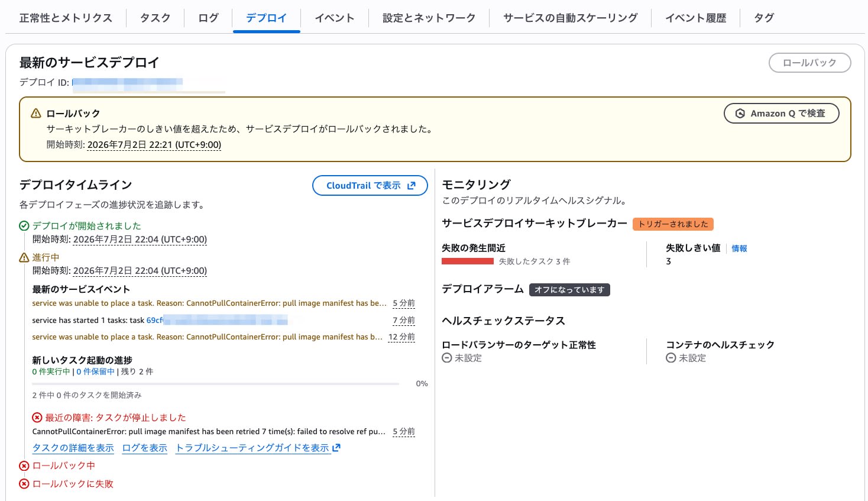Click the rollback warning triangle icon
The height and width of the screenshot is (501, 868).
36,113
